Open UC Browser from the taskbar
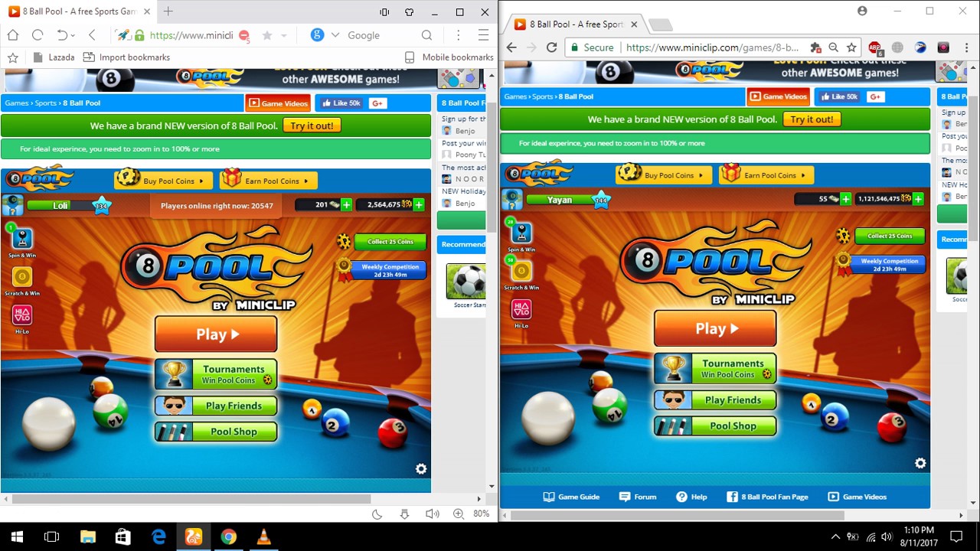Viewport: 980px width, 551px height. [x=193, y=537]
